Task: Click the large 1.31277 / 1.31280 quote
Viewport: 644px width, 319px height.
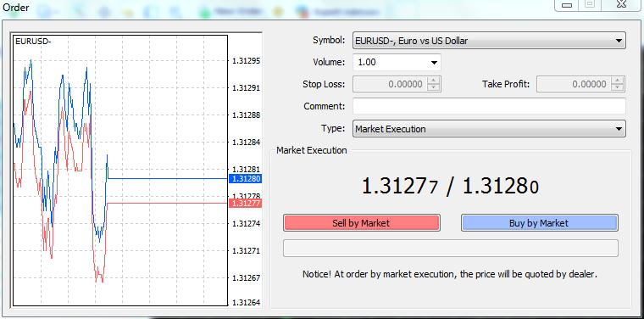Action: pyautogui.click(x=450, y=186)
